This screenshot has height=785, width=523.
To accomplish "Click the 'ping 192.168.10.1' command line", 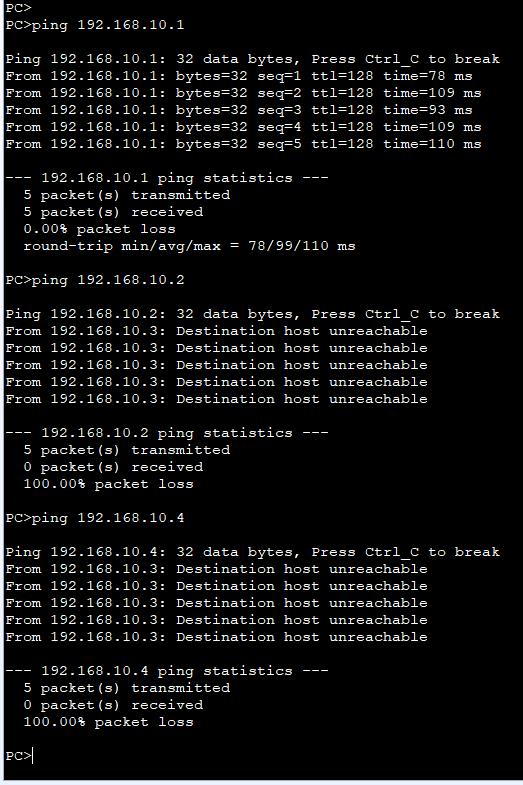I will [x=95, y=25].
